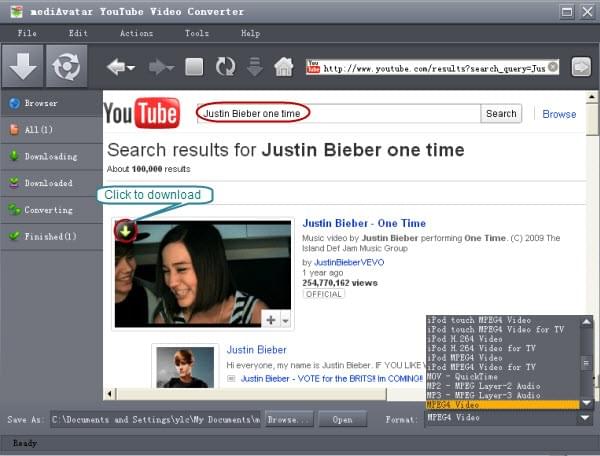Click the address bar URL field
Image resolution: width=600 pixels, height=456 pixels.
434,68
